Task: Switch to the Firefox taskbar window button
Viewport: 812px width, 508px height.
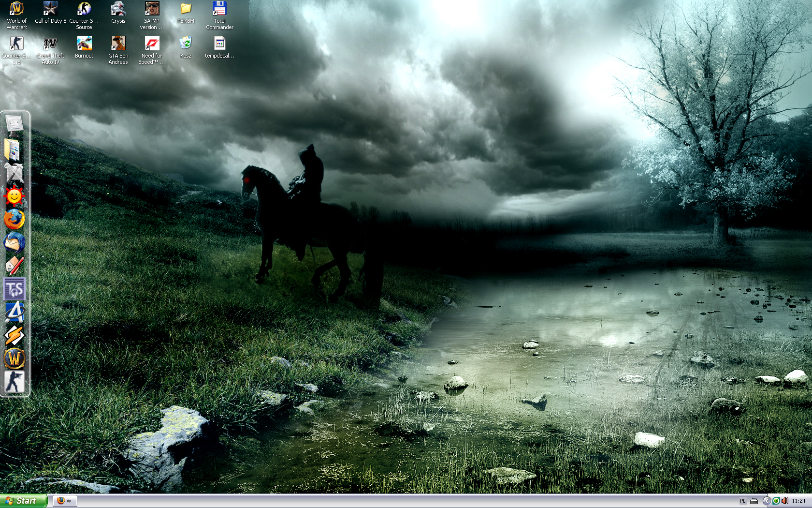Action: [65, 501]
